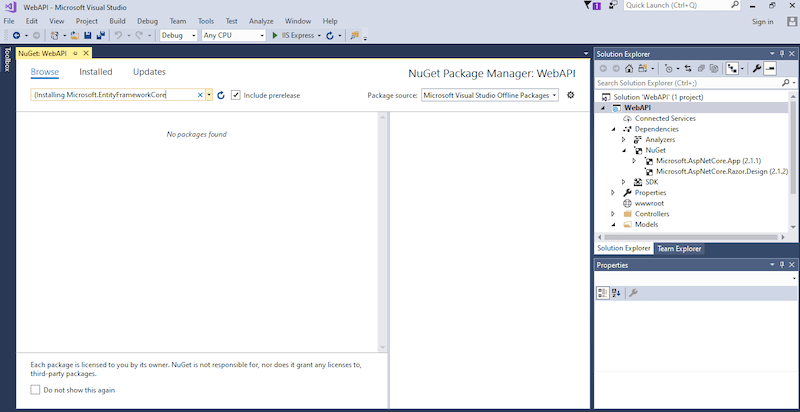The width and height of the screenshot is (800, 412).
Task: Click the Save floppy disk icon
Action: click(88, 36)
